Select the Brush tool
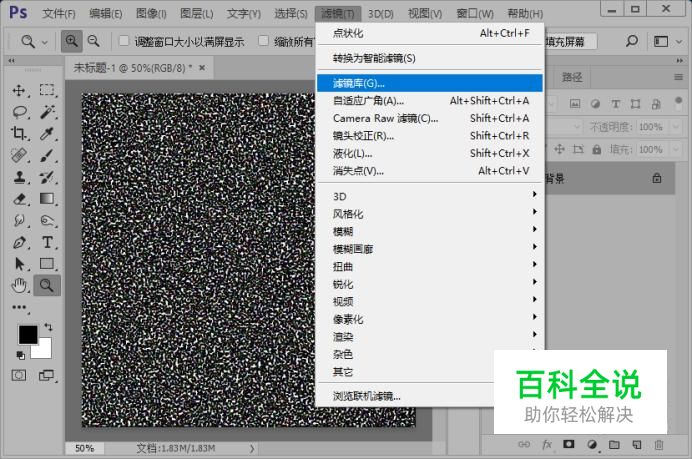The width and height of the screenshot is (692, 459). (x=47, y=155)
